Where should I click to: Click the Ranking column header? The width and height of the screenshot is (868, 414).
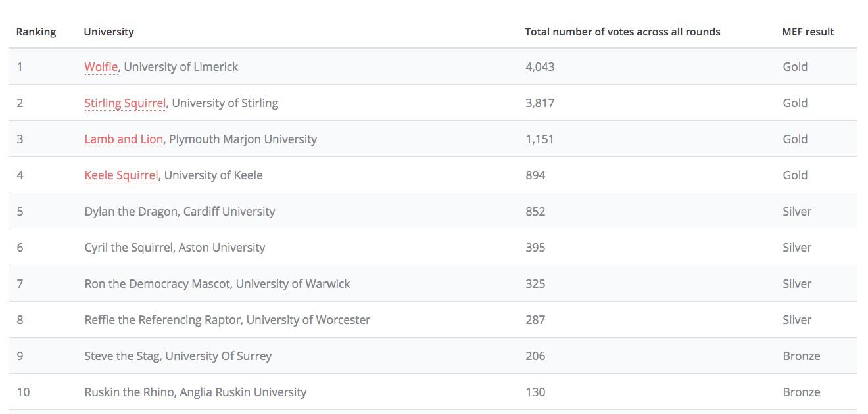point(36,32)
